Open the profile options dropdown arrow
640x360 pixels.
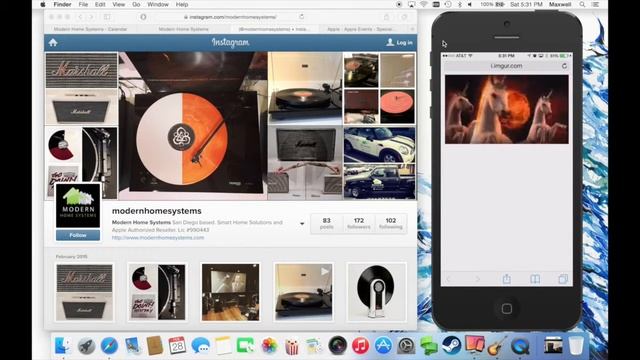point(302,224)
